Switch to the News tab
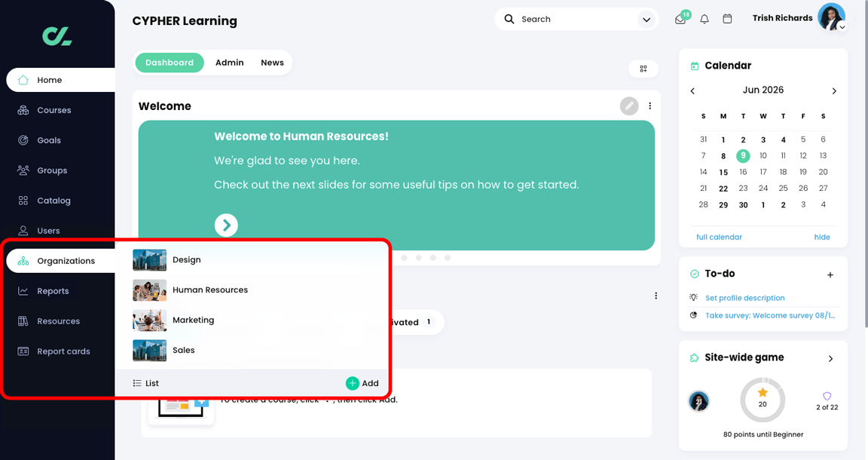 click(x=272, y=63)
